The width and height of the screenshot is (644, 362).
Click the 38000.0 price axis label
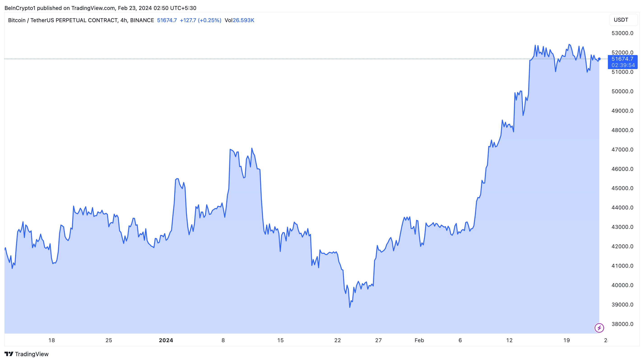(622, 324)
